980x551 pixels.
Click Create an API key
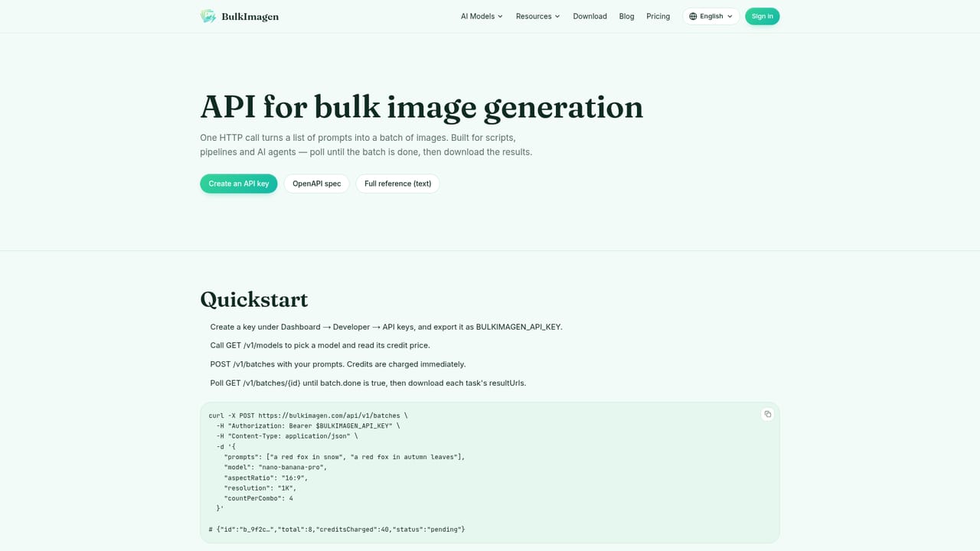coord(239,184)
